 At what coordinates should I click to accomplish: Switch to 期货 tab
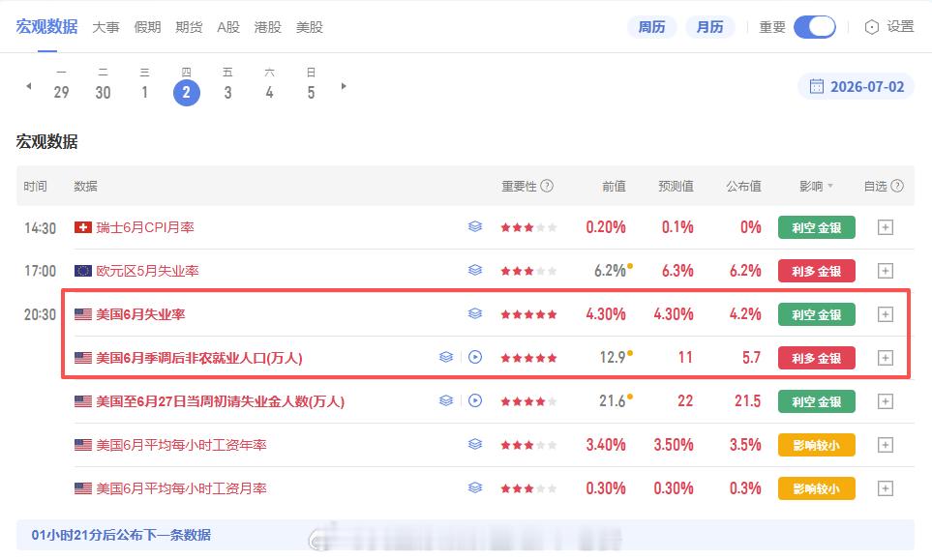pos(189,27)
